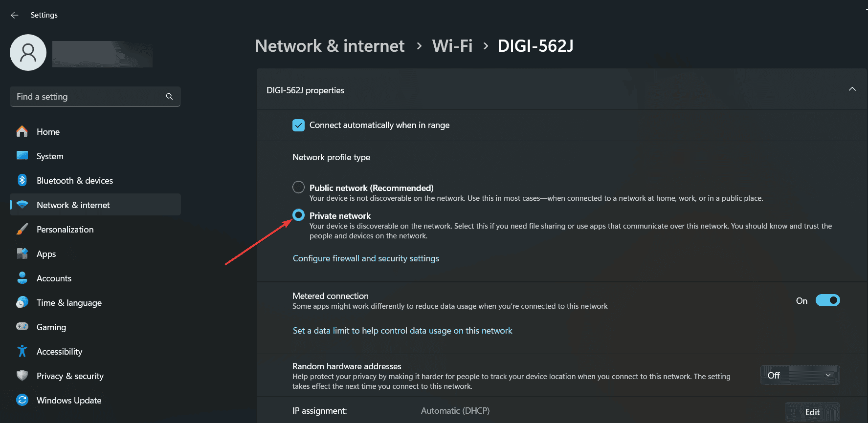Select Public network radio button
Viewport: 868px width, 423px height.
298,188
